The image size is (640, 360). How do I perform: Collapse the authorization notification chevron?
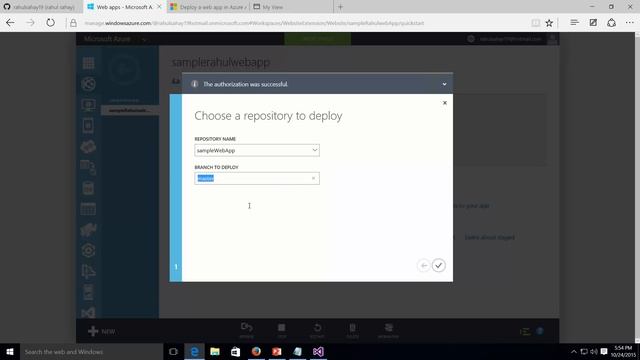[444, 84]
